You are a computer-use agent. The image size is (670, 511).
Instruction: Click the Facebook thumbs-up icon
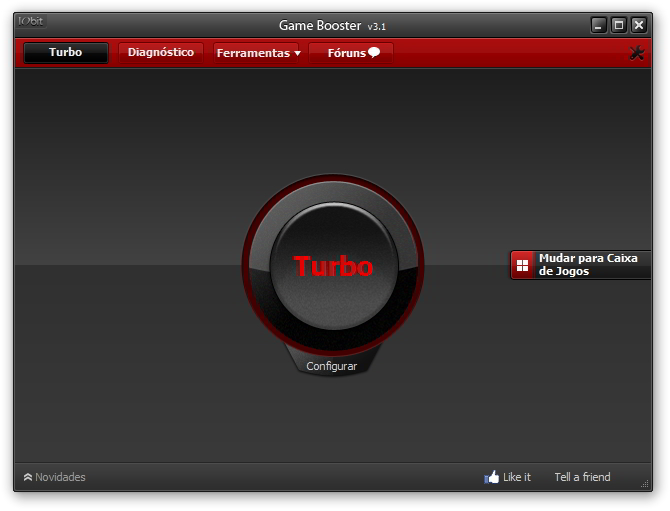[x=491, y=477]
